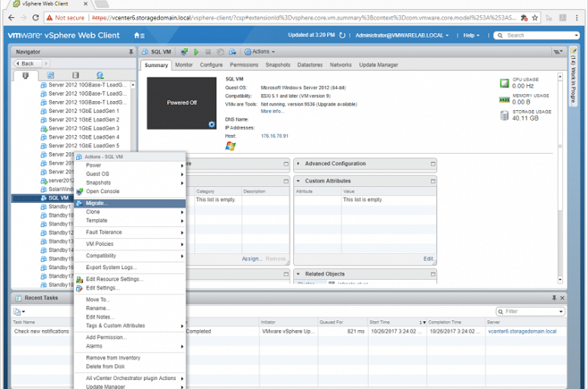
Task: Open the Snapshots submenu in context menu
Action: click(130, 182)
